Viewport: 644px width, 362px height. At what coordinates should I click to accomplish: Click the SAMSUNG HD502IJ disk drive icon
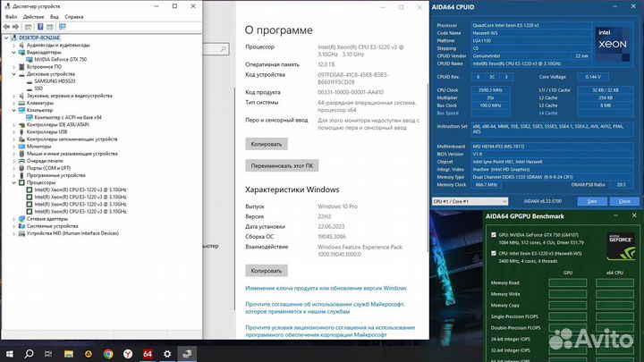(30, 81)
